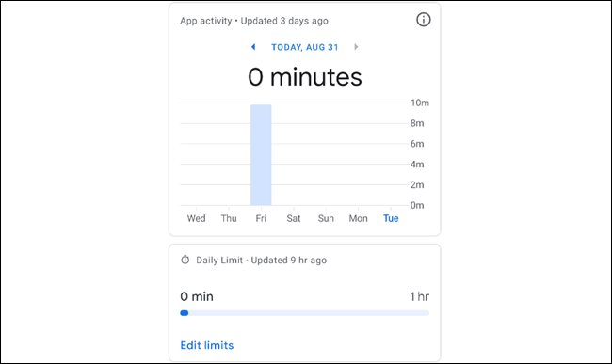Select Sun on the chart axis
The width and height of the screenshot is (612, 364).
click(326, 218)
